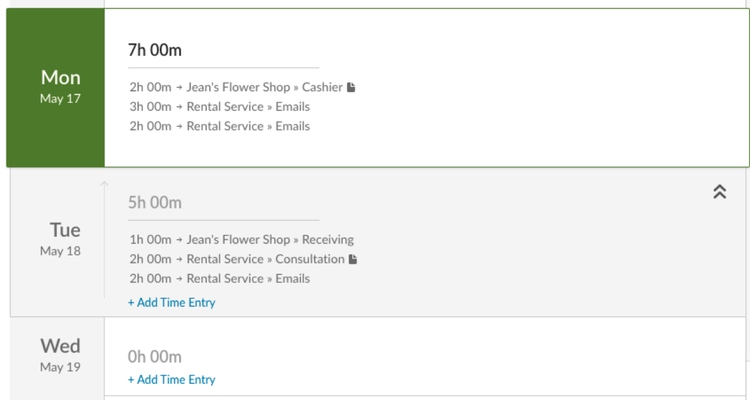Open Monday's second 2h Rental Service Emails entry
The width and height of the screenshot is (750, 400).
220,126
